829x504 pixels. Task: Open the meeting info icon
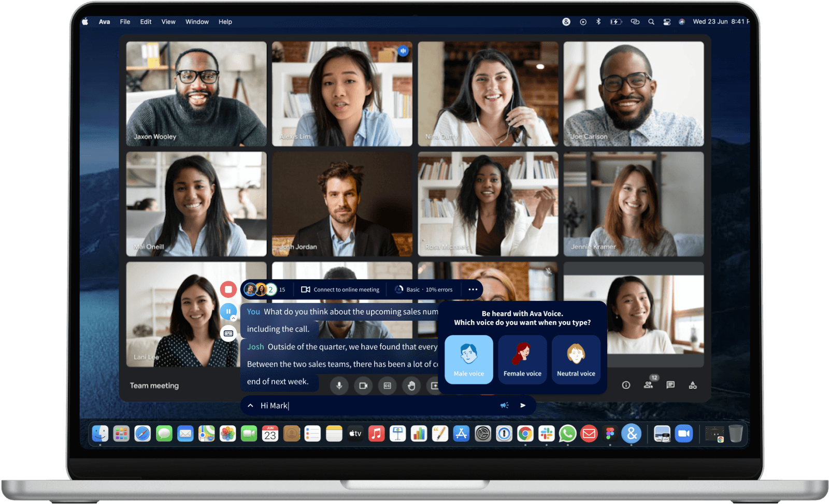(626, 385)
